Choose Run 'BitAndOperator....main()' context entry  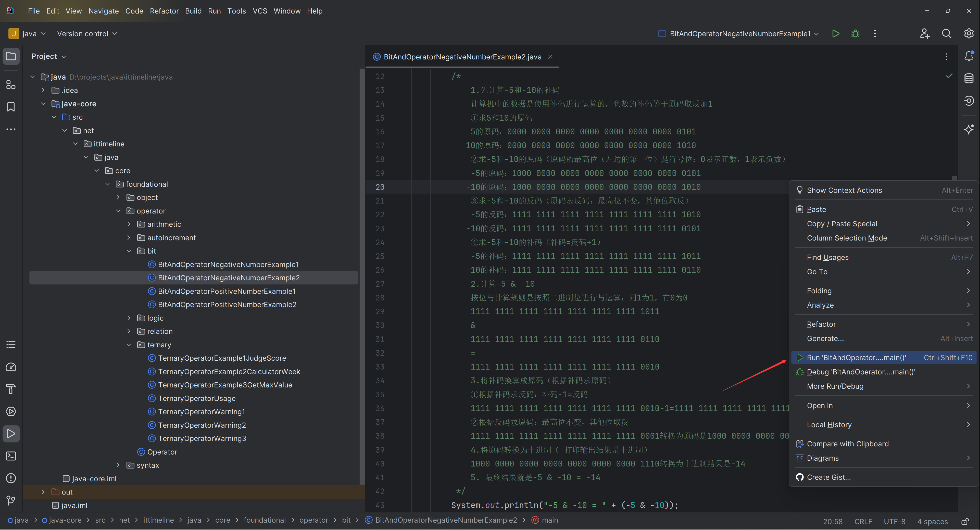click(x=884, y=358)
